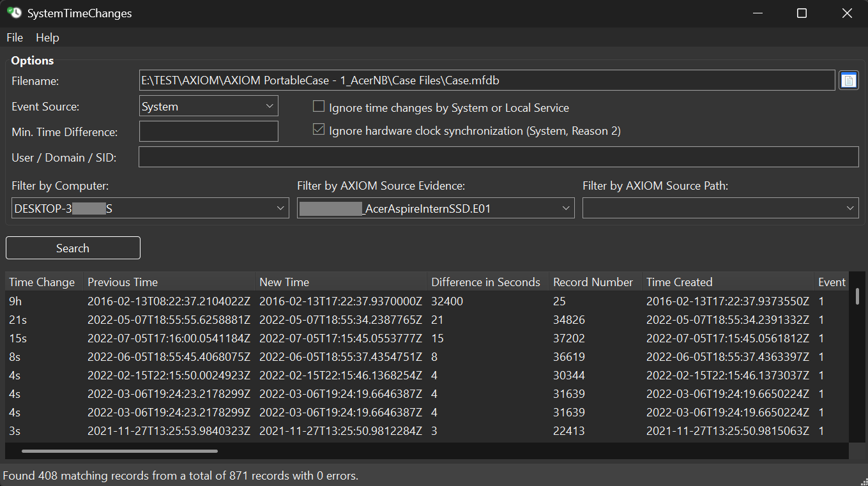Screen dimensions: 868x486
Task: Sort by the Event column header
Action: pos(832,282)
